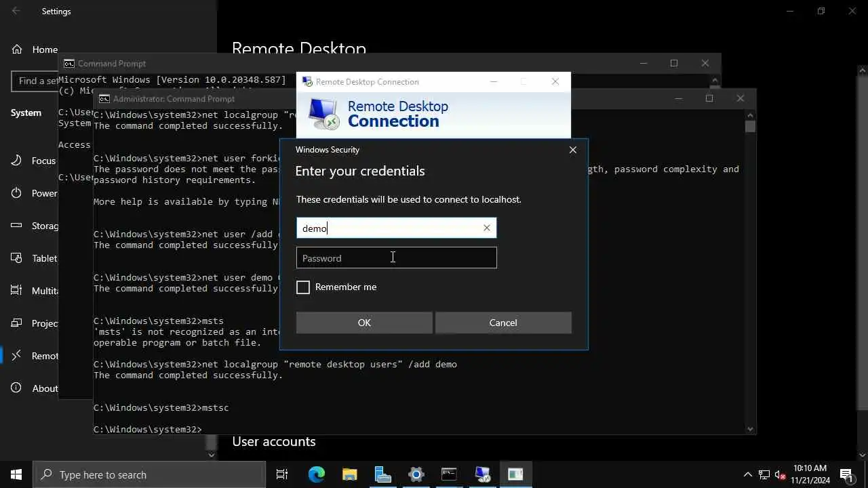Close the Administrator Command Prompt window

pyautogui.click(x=741, y=98)
